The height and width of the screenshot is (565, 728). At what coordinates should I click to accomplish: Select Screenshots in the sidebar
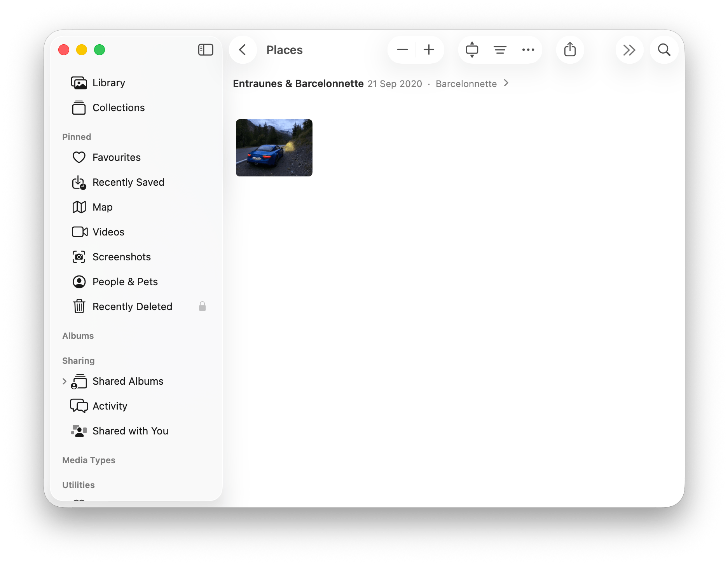click(x=121, y=257)
